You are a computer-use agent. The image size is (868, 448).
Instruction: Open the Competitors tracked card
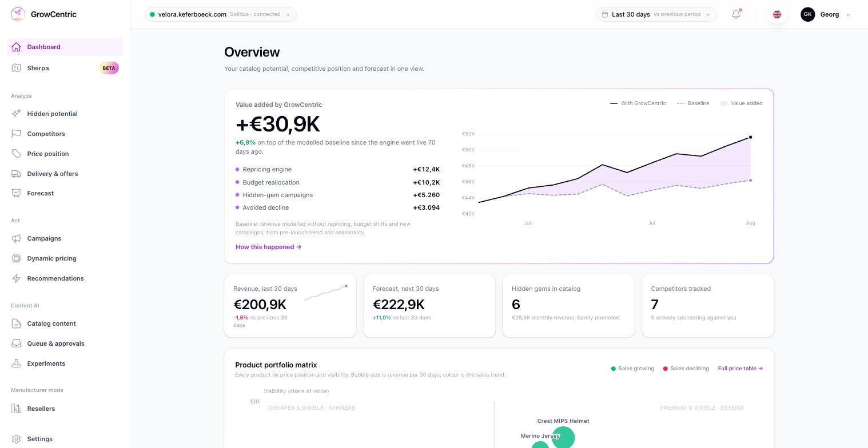[x=708, y=306]
